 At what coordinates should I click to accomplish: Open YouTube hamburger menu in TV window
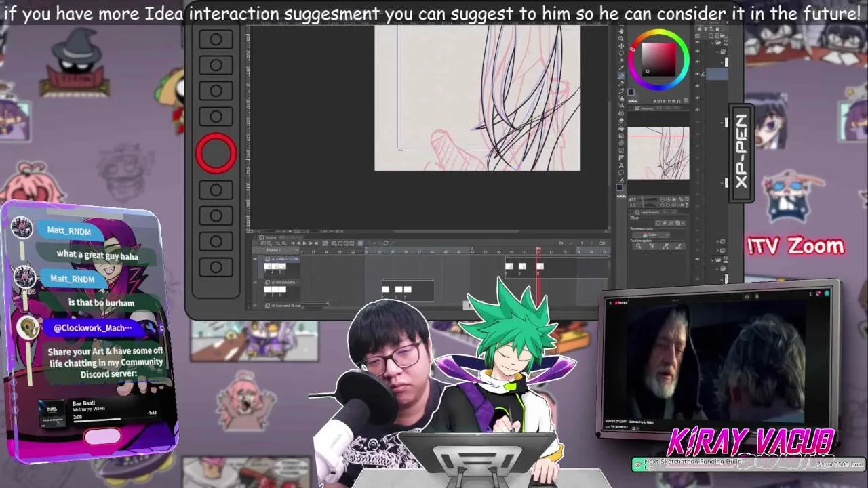pyautogui.click(x=610, y=303)
